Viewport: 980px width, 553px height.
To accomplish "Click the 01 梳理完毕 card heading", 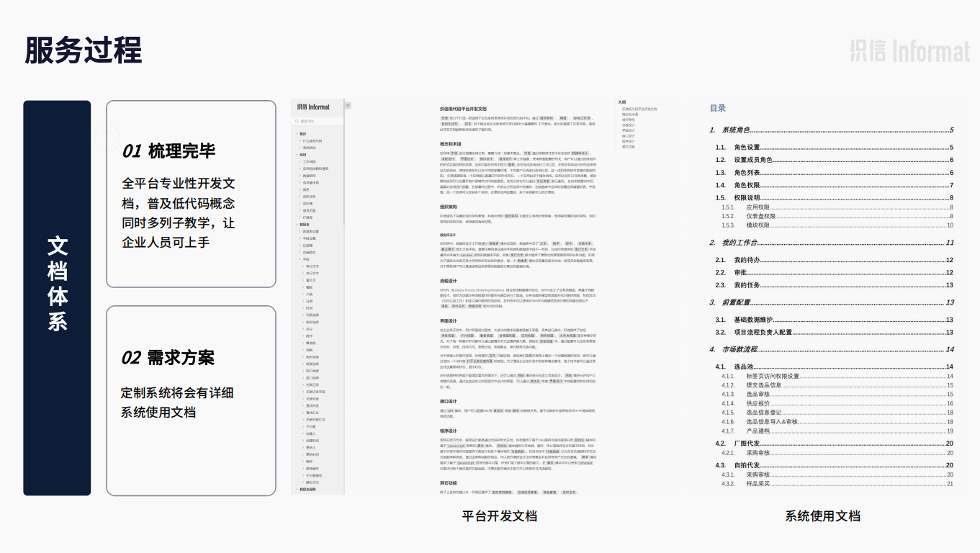I will tap(168, 151).
